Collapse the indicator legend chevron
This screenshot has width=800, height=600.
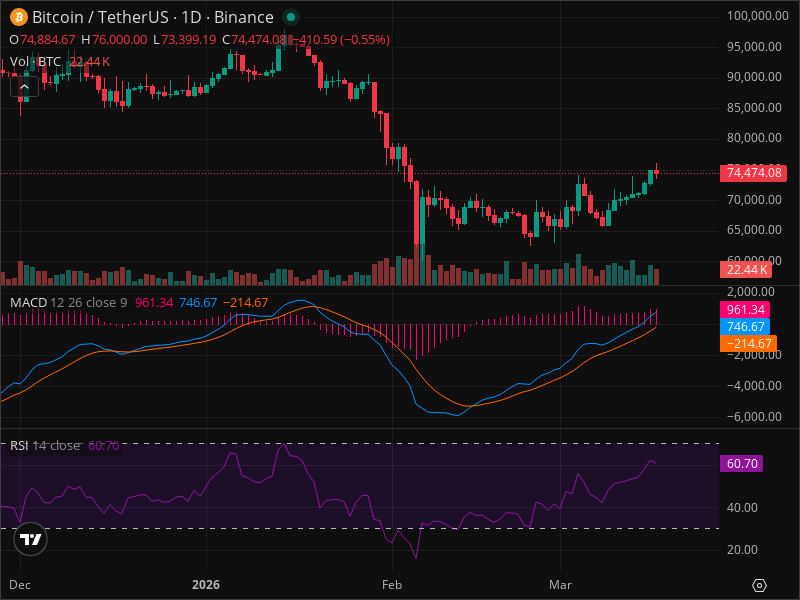[x=24, y=87]
